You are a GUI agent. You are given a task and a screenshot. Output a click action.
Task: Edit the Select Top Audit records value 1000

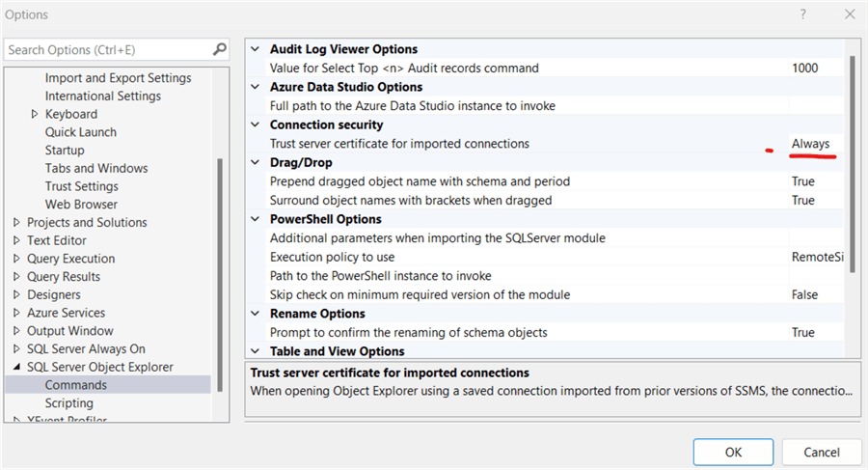804,69
